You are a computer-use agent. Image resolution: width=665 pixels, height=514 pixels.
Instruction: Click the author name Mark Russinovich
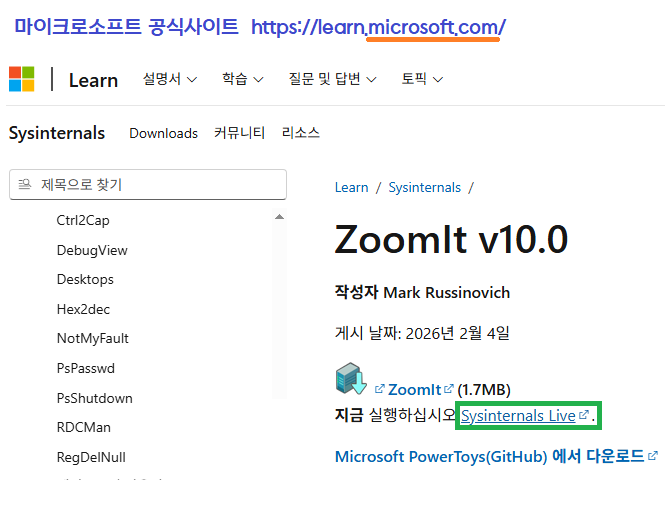click(x=447, y=293)
